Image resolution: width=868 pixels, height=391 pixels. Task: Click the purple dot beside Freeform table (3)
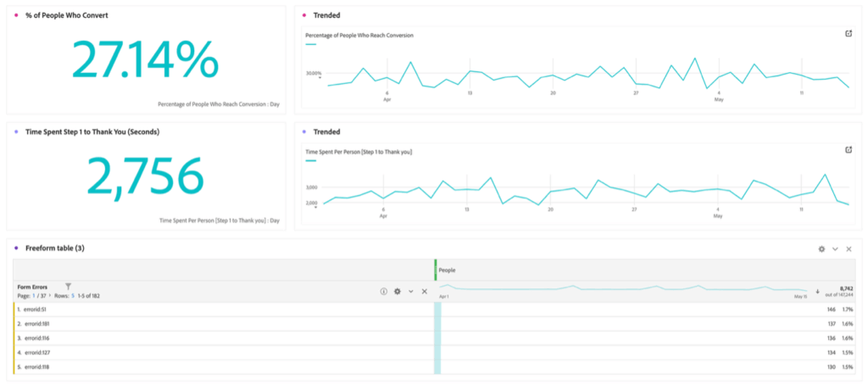17,249
